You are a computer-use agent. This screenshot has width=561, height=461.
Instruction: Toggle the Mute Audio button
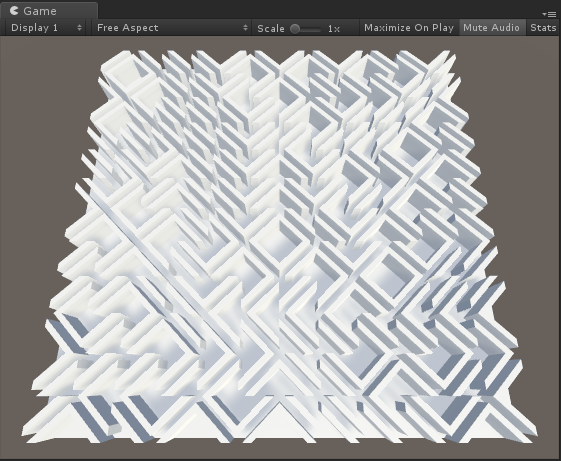click(491, 28)
